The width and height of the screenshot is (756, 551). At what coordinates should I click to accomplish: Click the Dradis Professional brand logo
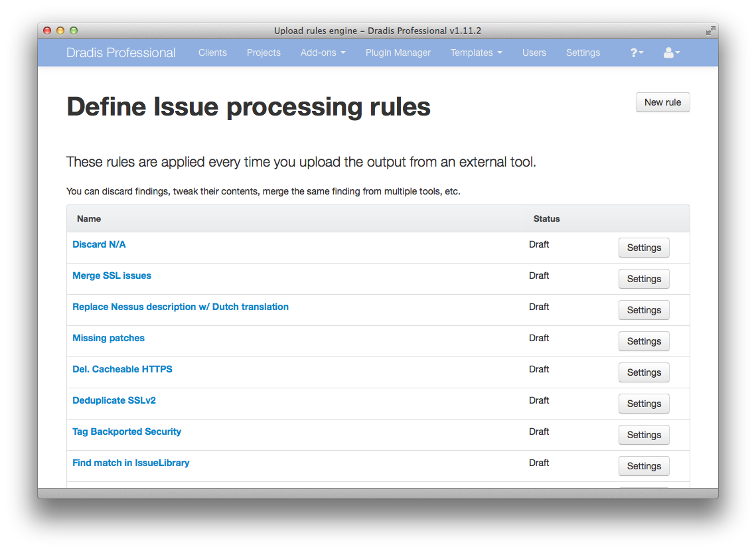coord(121,52)
